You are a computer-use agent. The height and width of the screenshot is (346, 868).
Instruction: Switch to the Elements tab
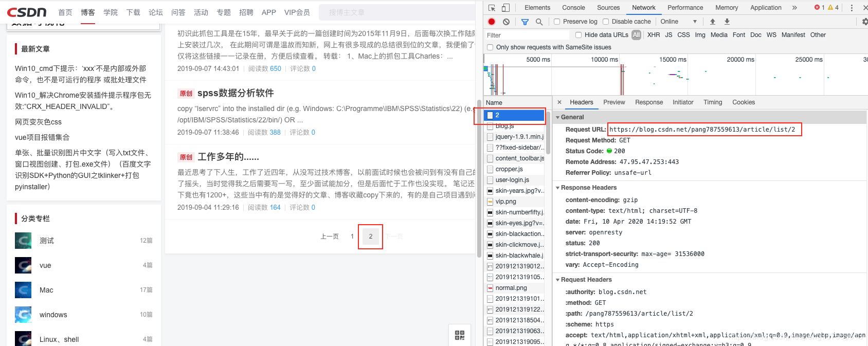click(x=537, y=8)
